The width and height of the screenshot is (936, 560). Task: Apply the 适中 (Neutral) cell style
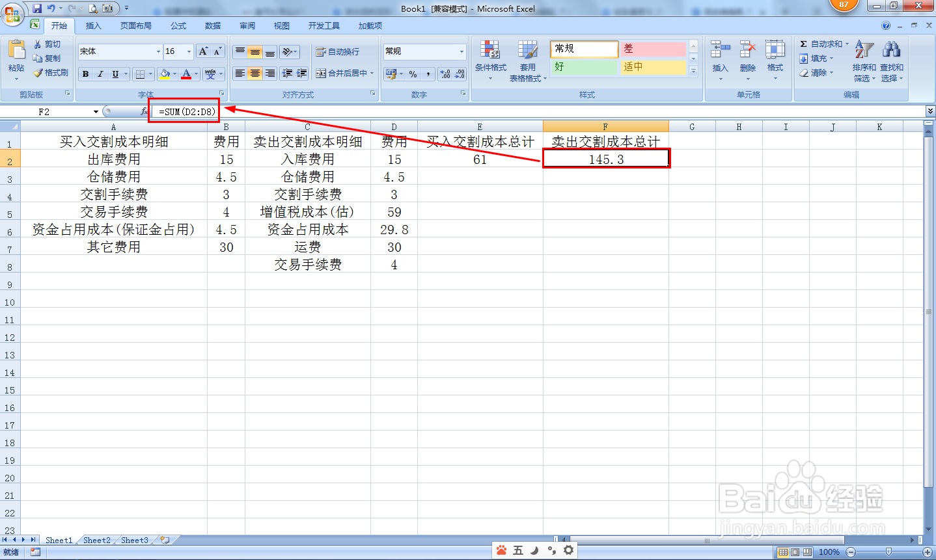pos(653,67)
